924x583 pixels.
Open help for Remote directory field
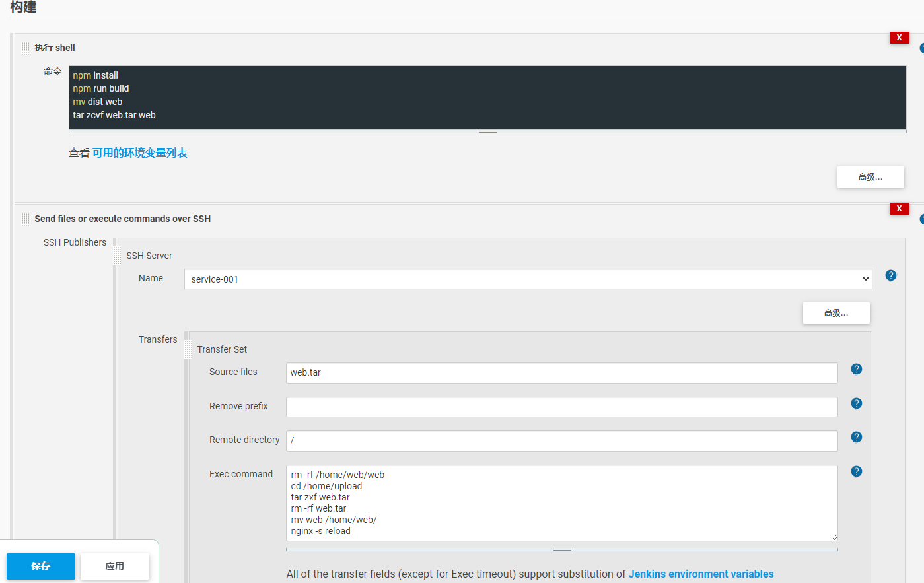coord(856,437)
